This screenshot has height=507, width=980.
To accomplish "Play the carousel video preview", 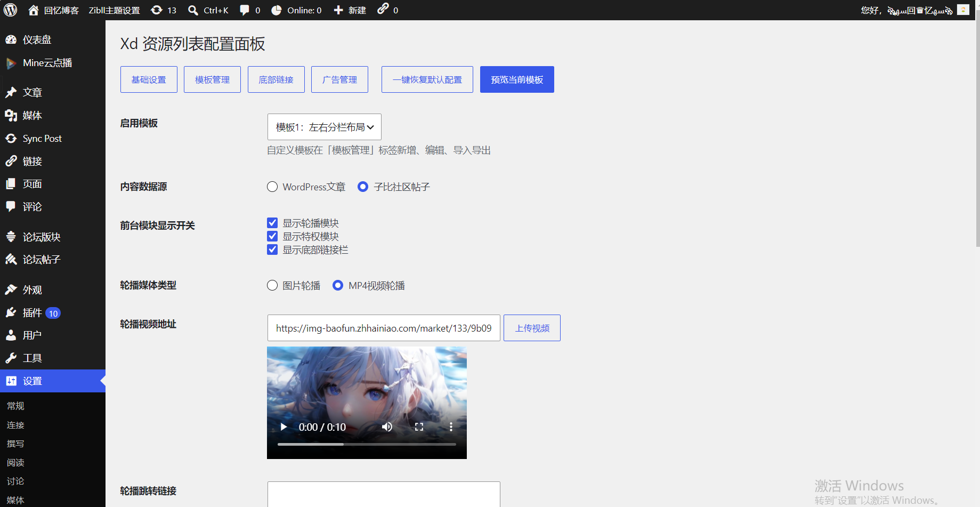I will click(x=284, y=426).
